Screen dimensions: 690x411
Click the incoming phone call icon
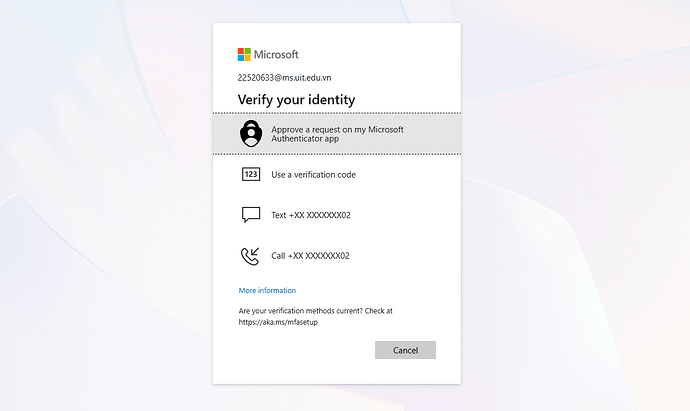pos(250,256)
